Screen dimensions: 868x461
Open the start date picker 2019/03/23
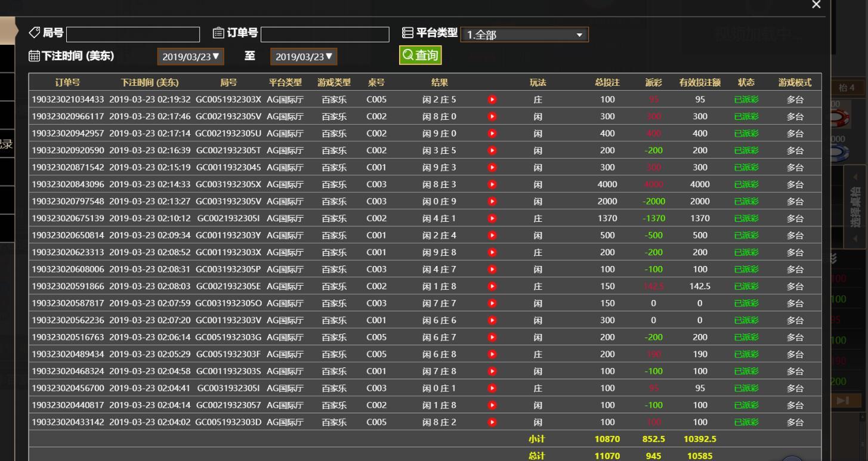pos(191,57)
